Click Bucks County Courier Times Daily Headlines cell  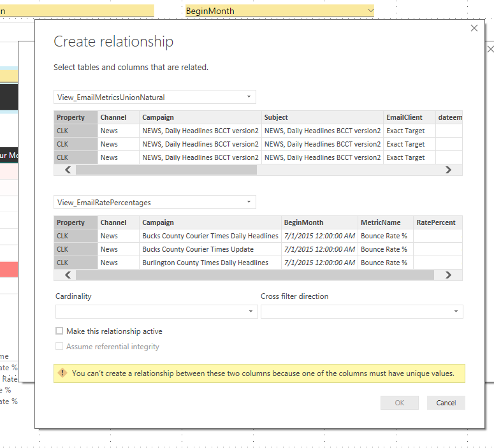tap(210, 236)
